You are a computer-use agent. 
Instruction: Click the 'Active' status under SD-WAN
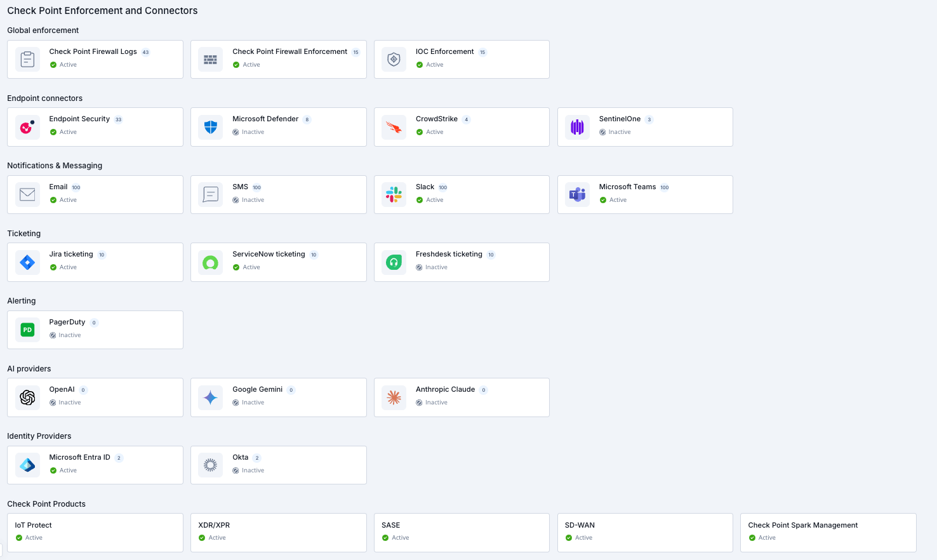(579, 538)
